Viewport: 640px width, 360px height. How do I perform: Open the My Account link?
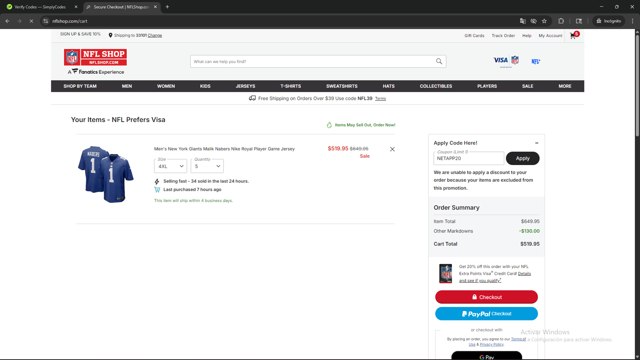[x=550, y=36]
